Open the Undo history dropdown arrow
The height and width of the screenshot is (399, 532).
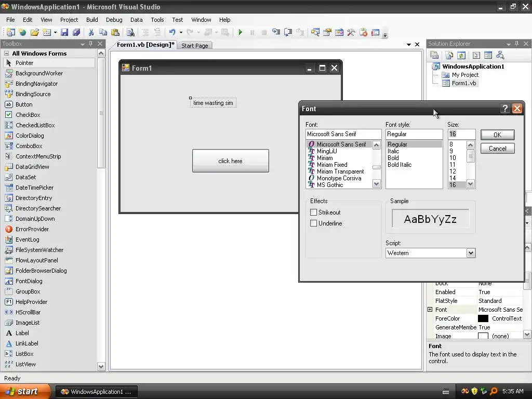point(181,33)
